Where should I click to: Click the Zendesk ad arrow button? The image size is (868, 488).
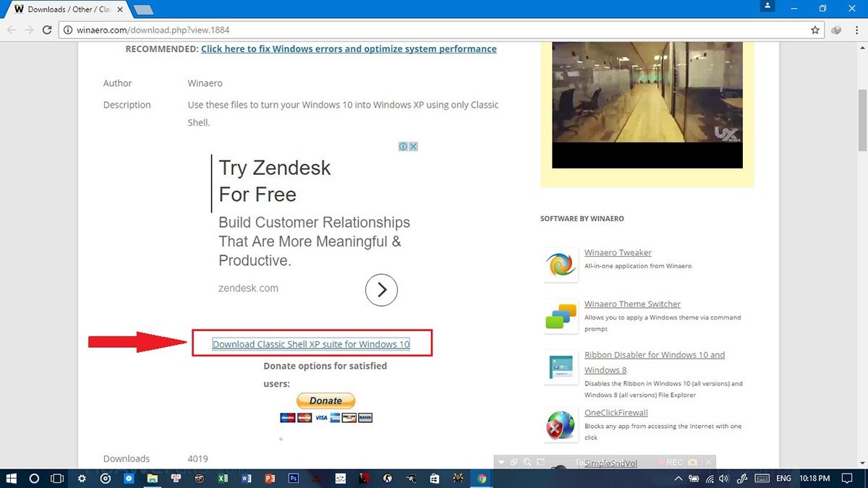click(x=382, y=290)
